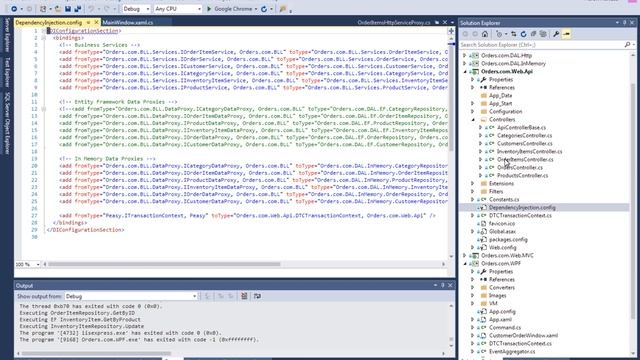The width and height of the screenshot is (640, 360).
Task: Click the Output panel horizontal scrollbar
Action: (x=96, y=353)
